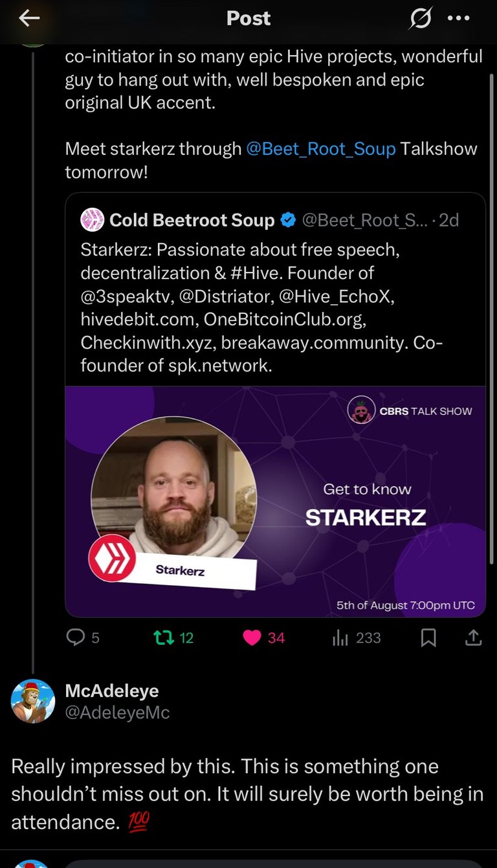Tap the reply speech bubble icon
Viewport: 497px width, 868px height.
point(76,638)
